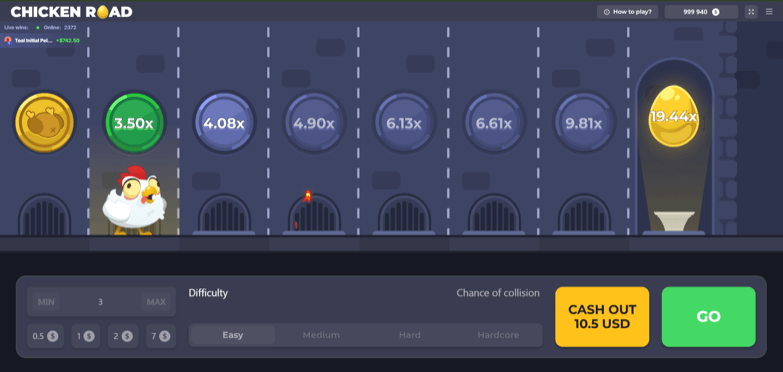Click the pedestal under the golden egg

point(674,221)
